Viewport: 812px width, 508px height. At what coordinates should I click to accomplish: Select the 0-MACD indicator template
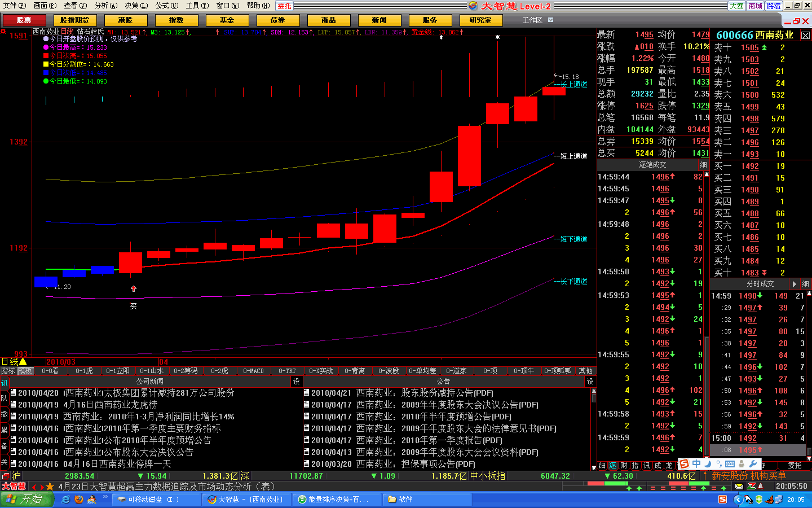pyautogui.click(x=253, y=371)
